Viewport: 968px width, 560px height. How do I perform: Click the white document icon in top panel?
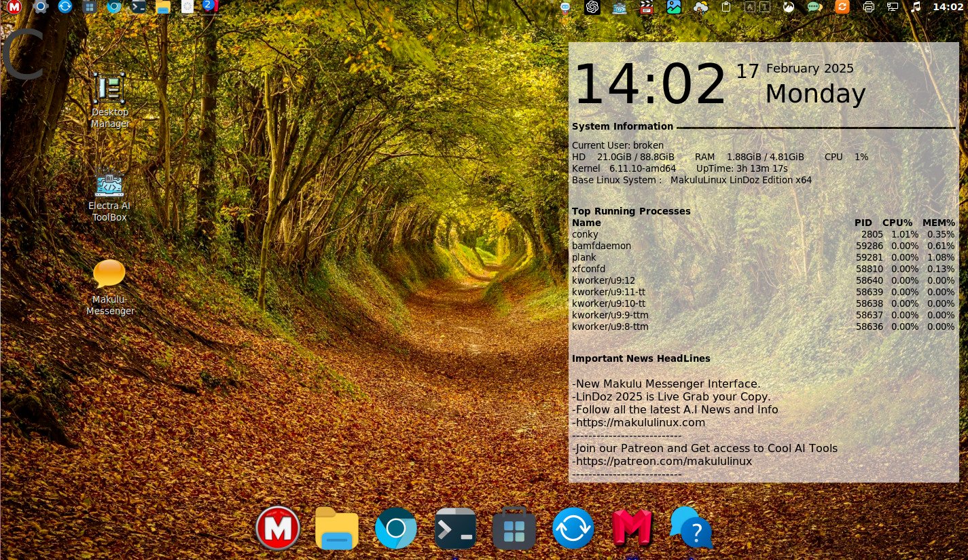click(x=187, y=7)
